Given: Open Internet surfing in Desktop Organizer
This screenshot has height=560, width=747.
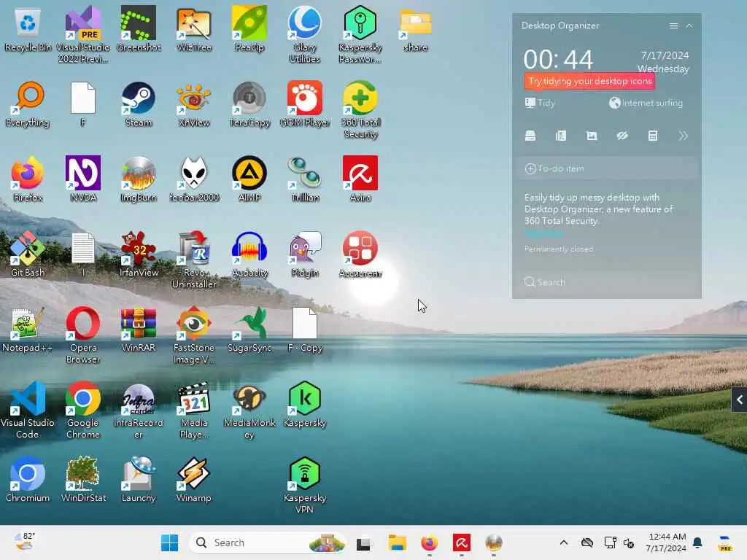Looking at the screenshot, I should 646,103.
